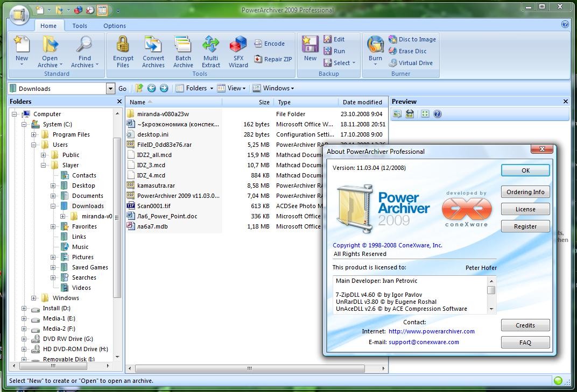
Task: Open the Windows toolbar dropdown
Action: [273, 88]
